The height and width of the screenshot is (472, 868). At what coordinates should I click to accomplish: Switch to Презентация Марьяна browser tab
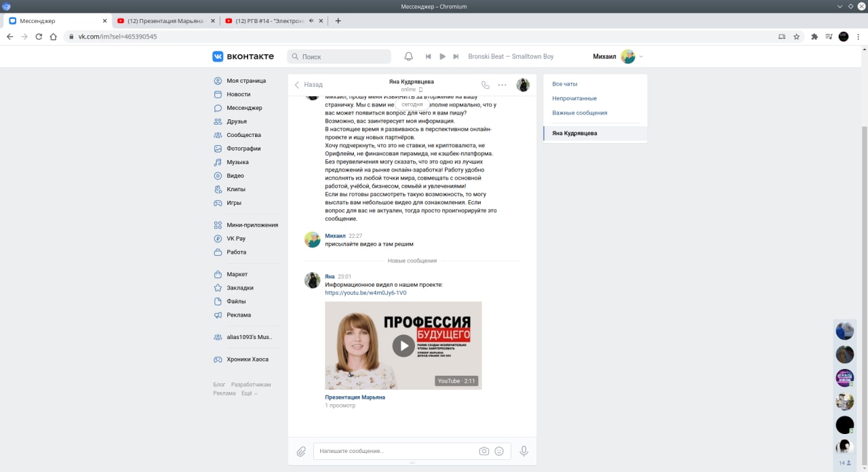pos(165,20)
